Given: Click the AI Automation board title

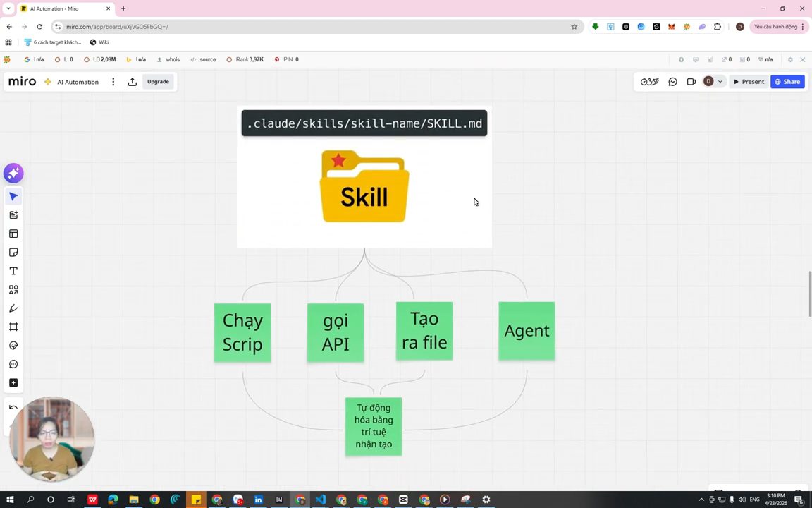Looking at the screenshot, I should point(78,82).
